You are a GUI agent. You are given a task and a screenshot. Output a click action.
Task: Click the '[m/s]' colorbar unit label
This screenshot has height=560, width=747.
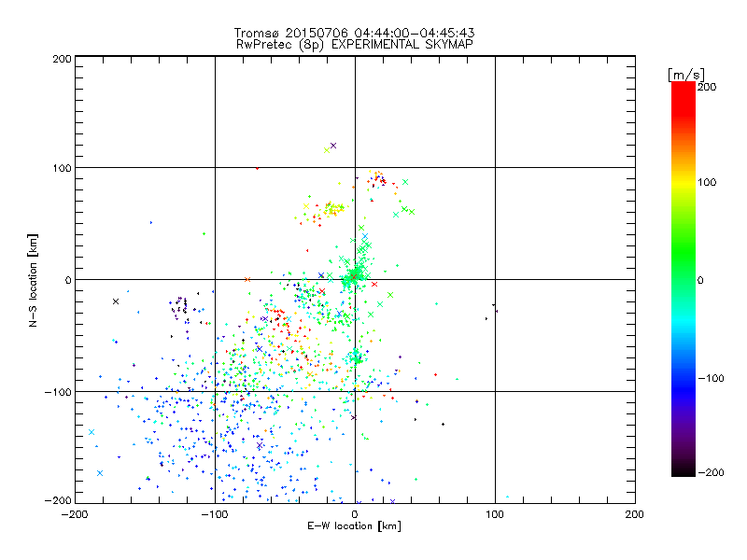click(686, 75)
